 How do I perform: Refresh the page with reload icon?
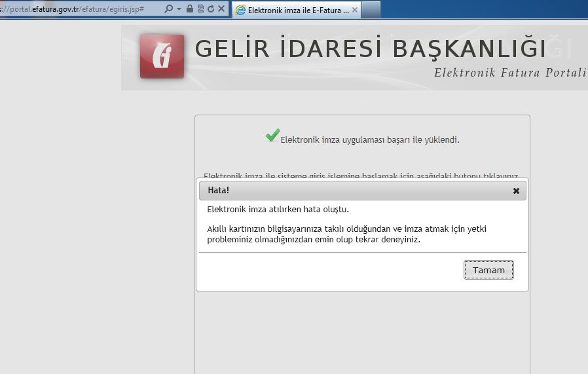(210, 9)
